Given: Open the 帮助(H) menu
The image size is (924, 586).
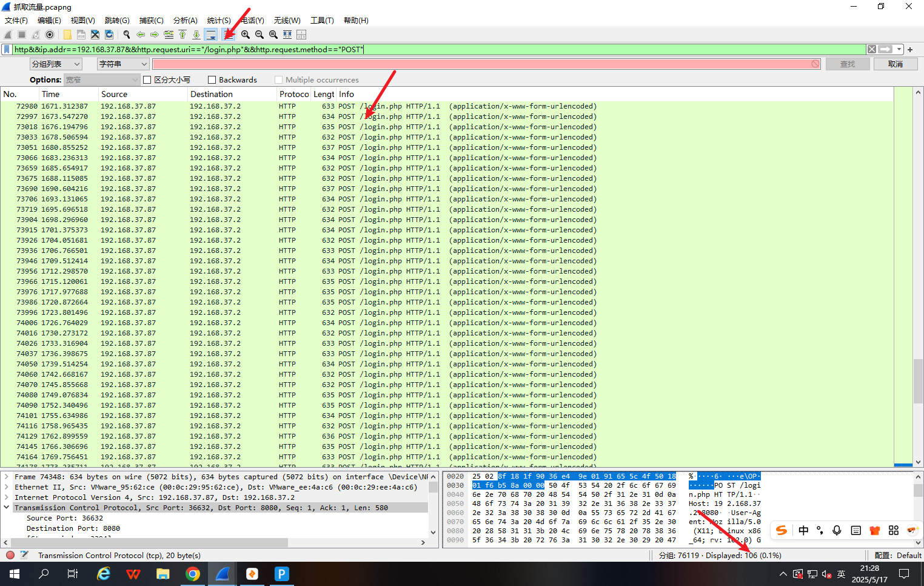Looking at the screenshot, I should click(356, 20).
